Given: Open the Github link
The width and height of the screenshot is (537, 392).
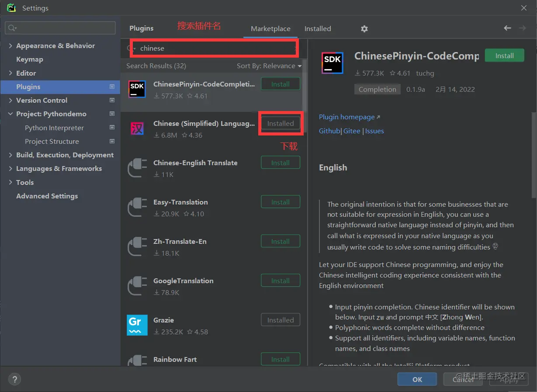Looking at the screenshot, I should 329,131.
